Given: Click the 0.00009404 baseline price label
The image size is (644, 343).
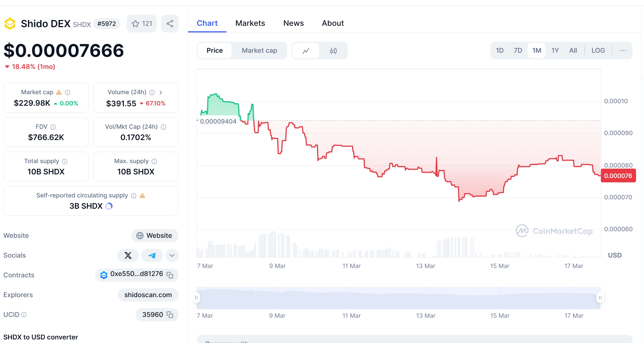Looking at the screenshot, I should 218,121.
